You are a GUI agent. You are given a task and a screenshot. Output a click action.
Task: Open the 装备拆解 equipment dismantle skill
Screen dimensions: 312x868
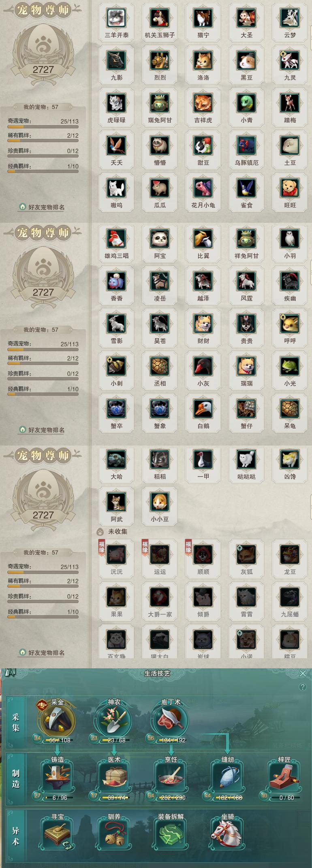171,834
